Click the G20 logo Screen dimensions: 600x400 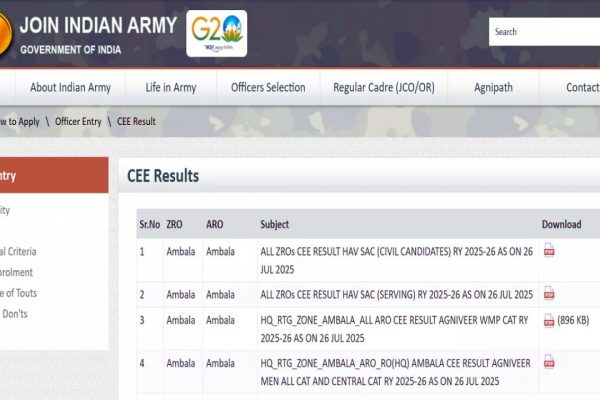[217, 33]
